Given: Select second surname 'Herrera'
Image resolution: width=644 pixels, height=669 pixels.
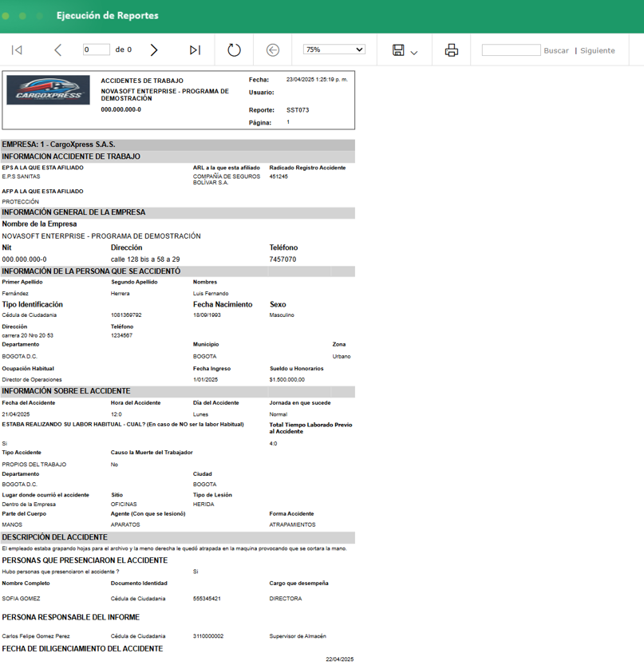Looking at the screenshot, I should [121, 294].
